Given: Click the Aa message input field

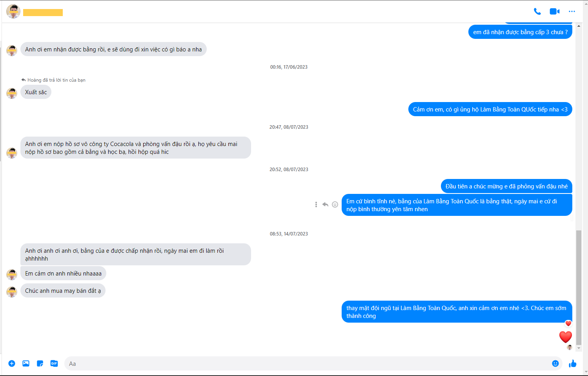Looking at the screenshot, I should (306, 363).
